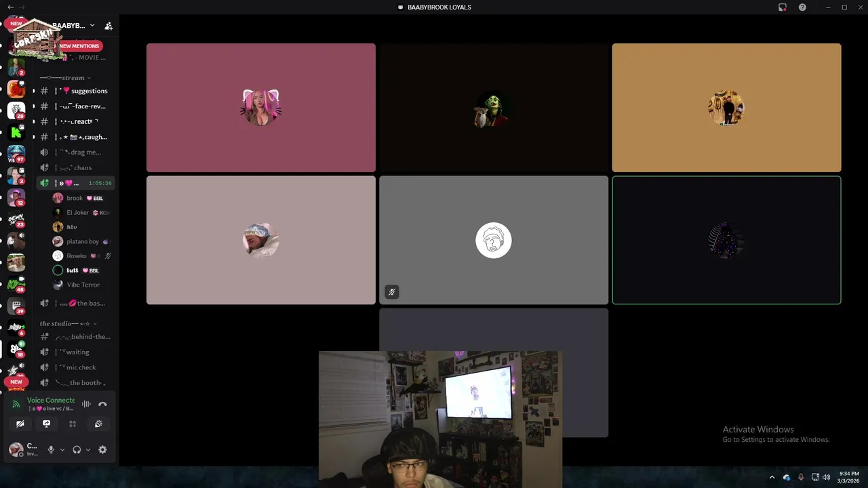
Task: Show hidden icons in the Windows system tray
Action: 772,477
